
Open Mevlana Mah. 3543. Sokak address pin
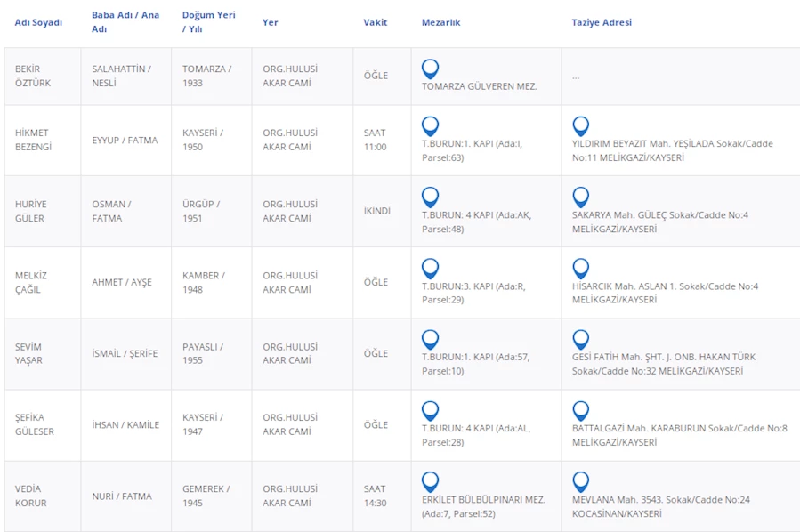[x=580, y=481]
